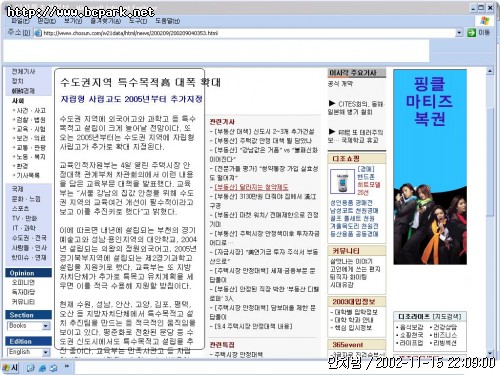
Task: Open the 편집(E) menu
Action: click(46, 21)
